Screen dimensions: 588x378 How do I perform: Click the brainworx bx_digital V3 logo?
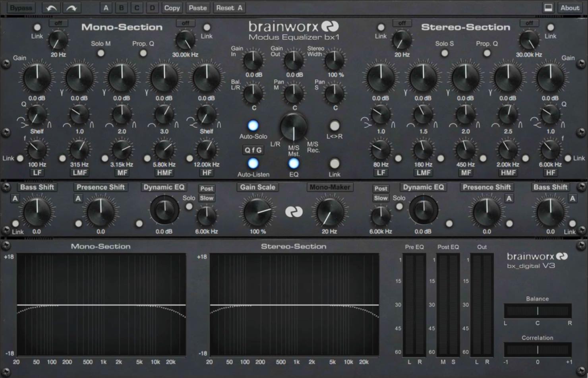point(537,260)
